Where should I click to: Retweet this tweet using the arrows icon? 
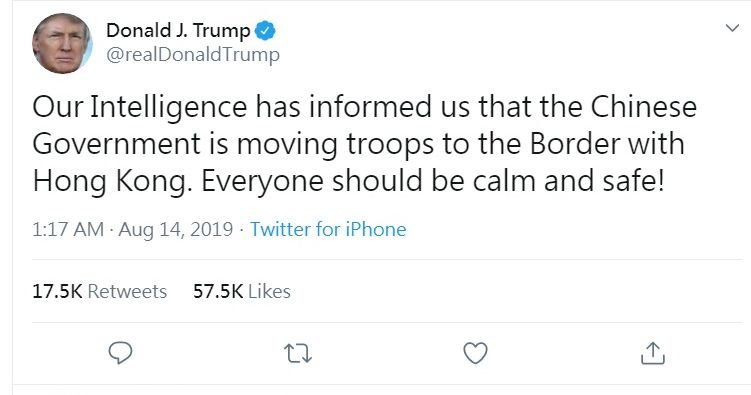298,354
